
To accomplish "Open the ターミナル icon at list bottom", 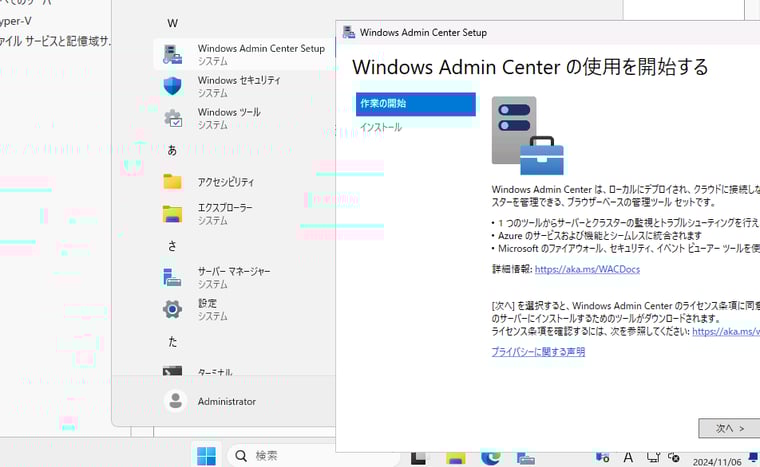I will pos(172,371).
